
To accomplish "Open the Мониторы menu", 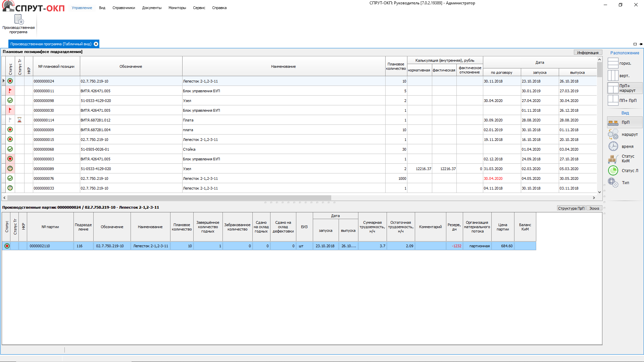I will [x=177, y=8].
